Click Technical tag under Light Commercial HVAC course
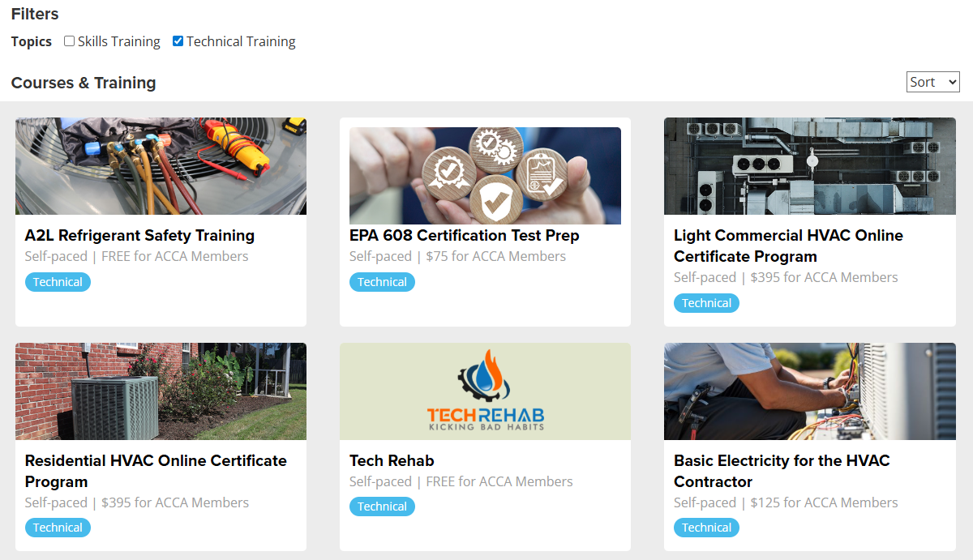 706,303
